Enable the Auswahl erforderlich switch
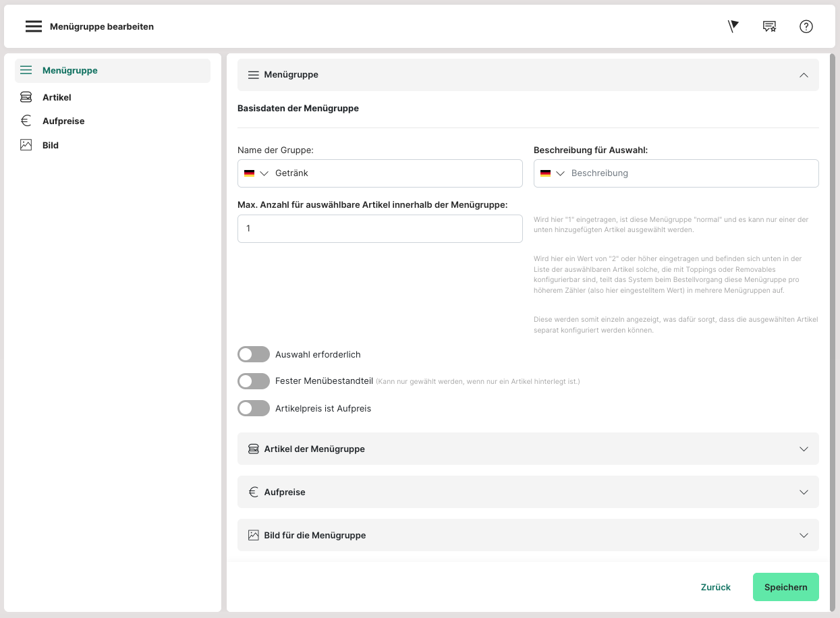 coord(254,354)
